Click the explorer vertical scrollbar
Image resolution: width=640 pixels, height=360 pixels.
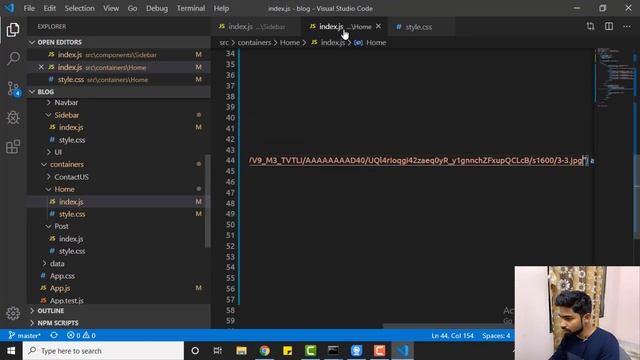pyautogui.click(x=207, y=201)
